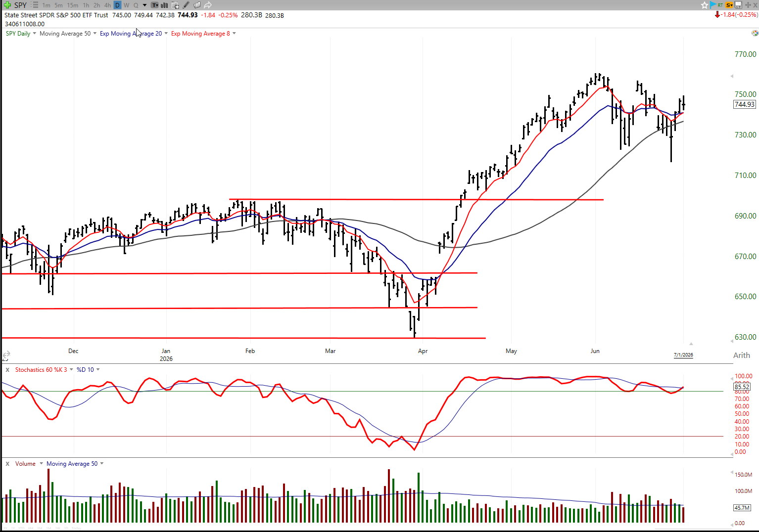Select the pencil drawing tool
Image resolution: width=759 pixels, height=532 pixels.
186,5
